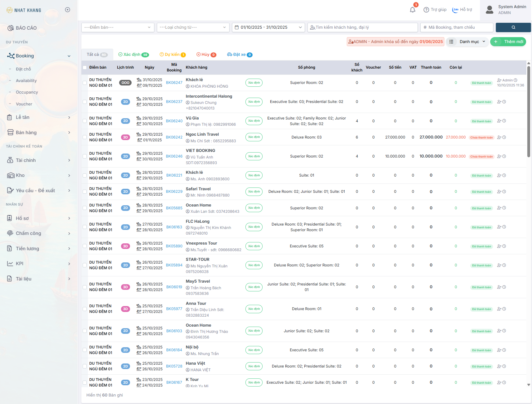Select all rows with header checkbox
The image size is (532, 404).
[x=85, y=67]
